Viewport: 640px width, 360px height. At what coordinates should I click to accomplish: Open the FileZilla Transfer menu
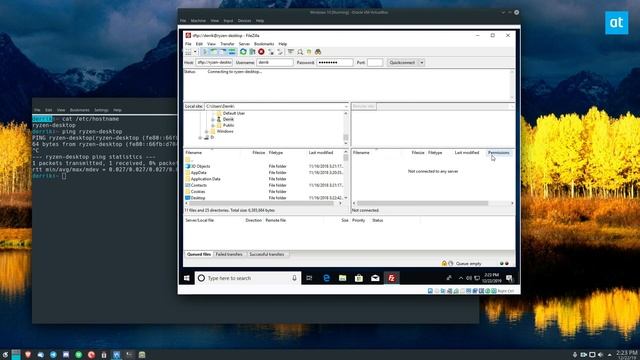click(227, 44)
